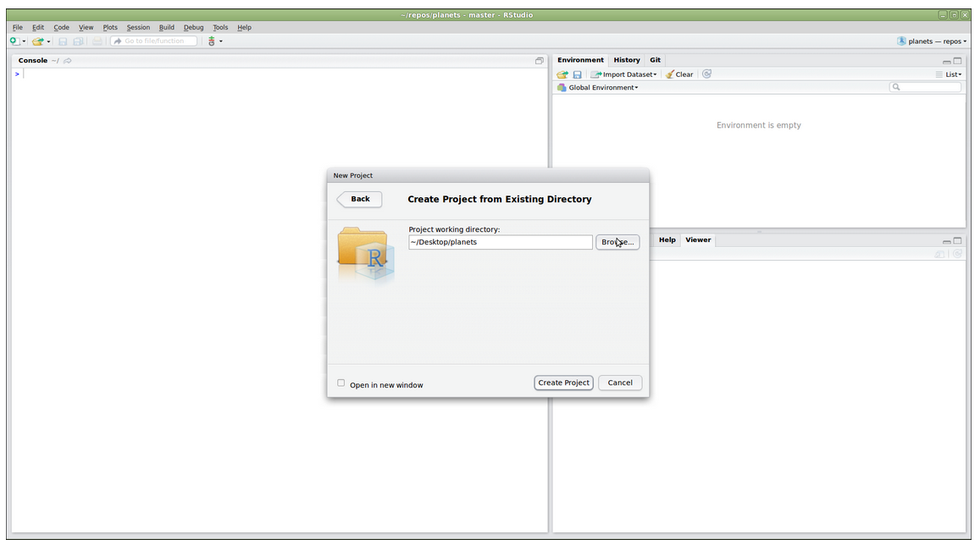Click the Project working directory field
This screenshot has height=545, width=980.
pos(500,242)
